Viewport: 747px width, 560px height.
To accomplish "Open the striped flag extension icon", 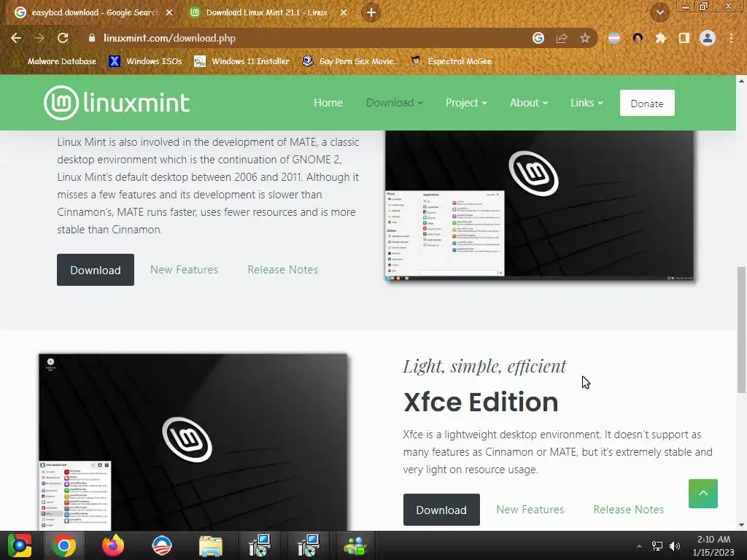I will point(614,38).
